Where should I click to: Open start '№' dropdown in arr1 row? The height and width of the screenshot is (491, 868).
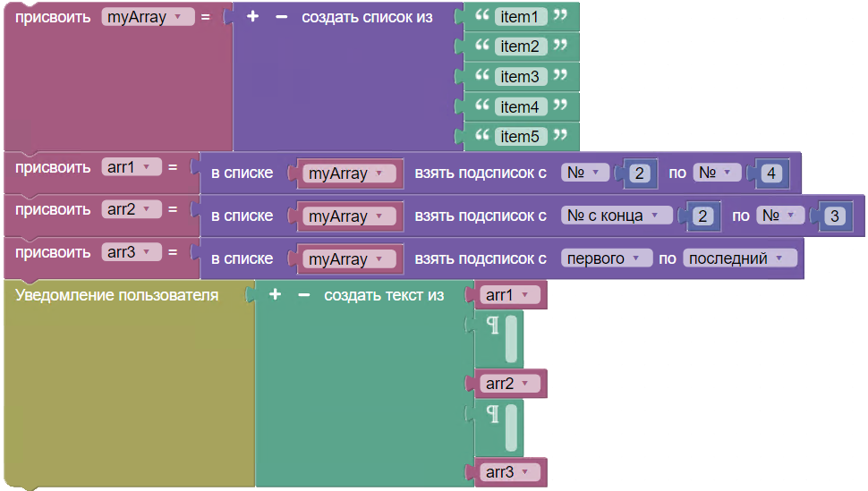585,172
